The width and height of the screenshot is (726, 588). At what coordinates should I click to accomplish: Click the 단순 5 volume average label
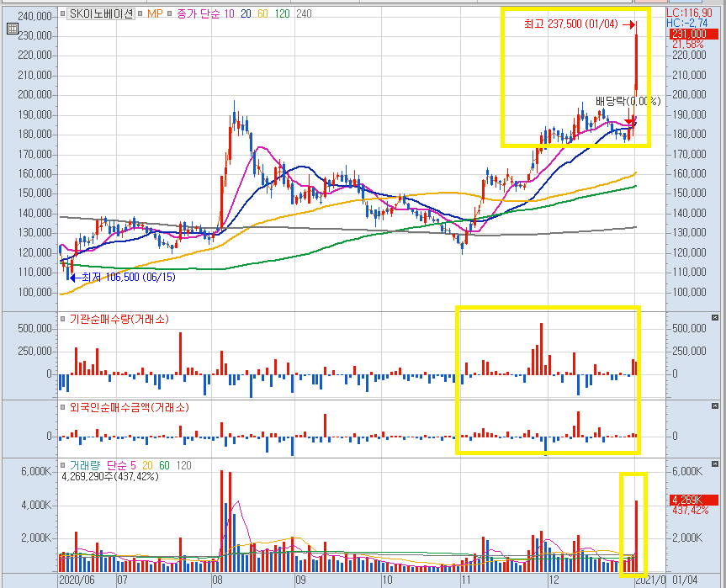coord(121,465)
